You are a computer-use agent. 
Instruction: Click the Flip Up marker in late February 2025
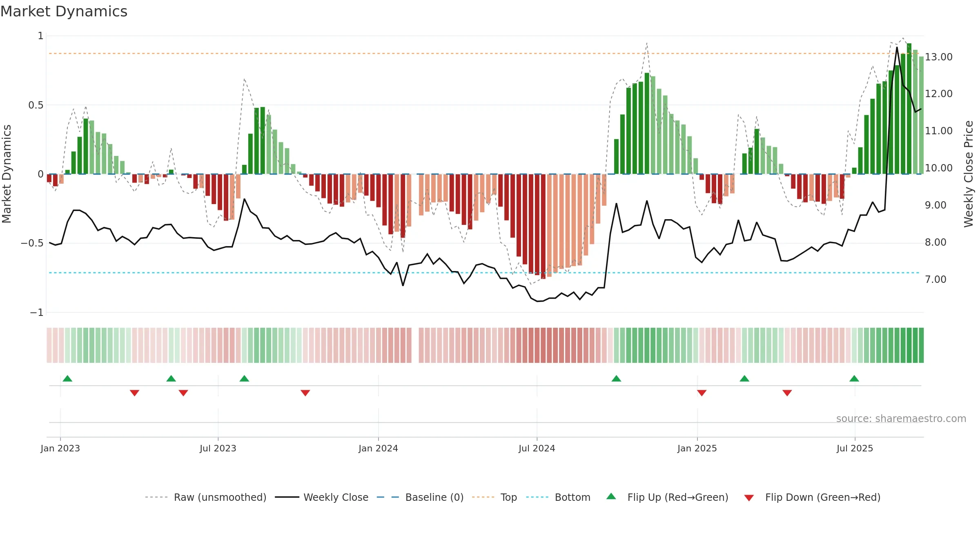[x=744, y=378]
